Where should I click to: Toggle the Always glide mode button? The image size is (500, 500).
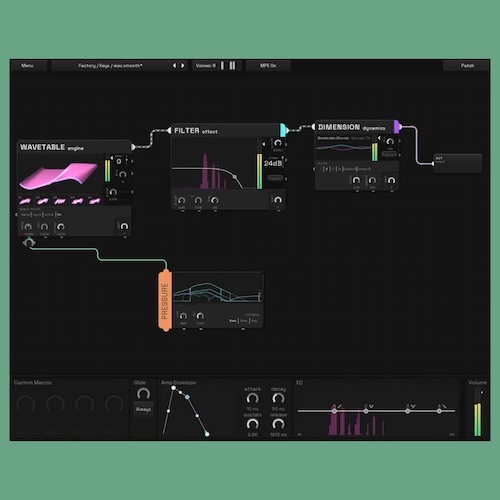click(143, 409)
